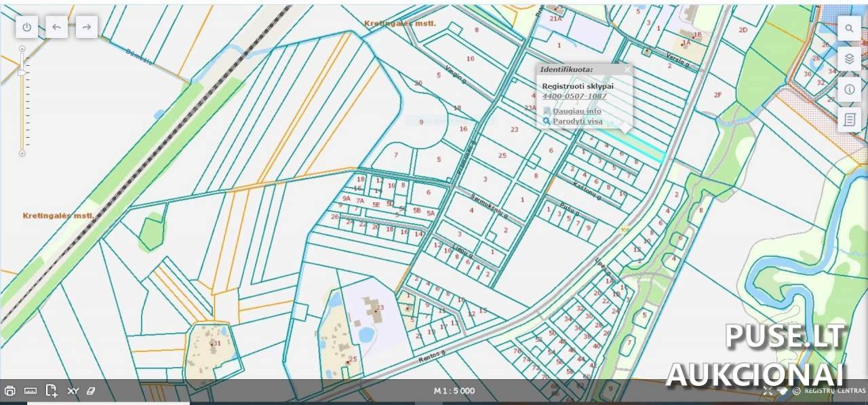868x405 pixels.
Task: Close the Identifikuota popup
Action: coord(627,69)
